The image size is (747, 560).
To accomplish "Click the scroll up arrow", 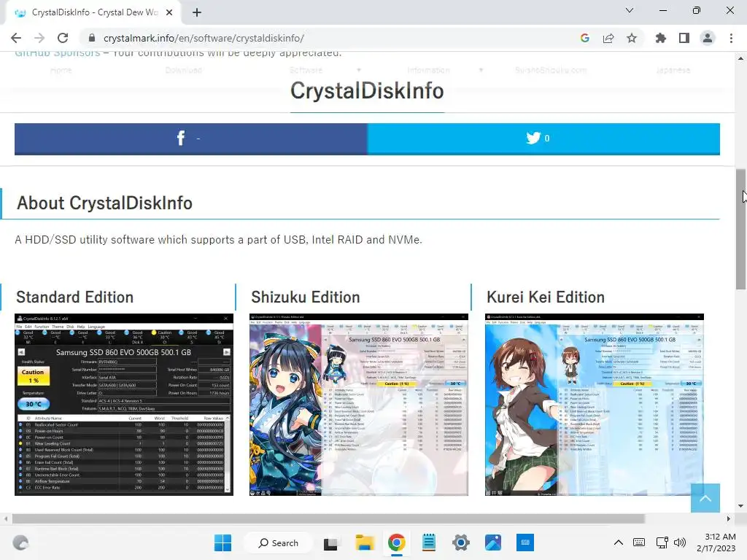I will tap(741, 58).
